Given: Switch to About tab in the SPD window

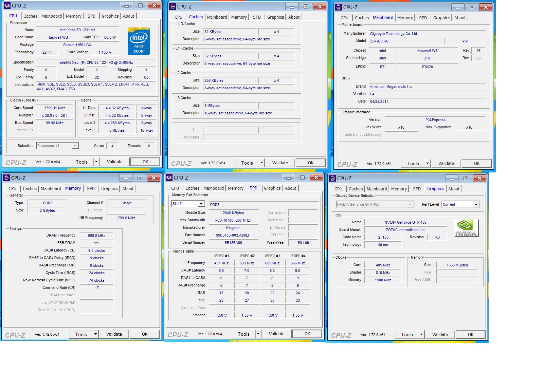Looking at the screenshot, I should tap(290, 188).
